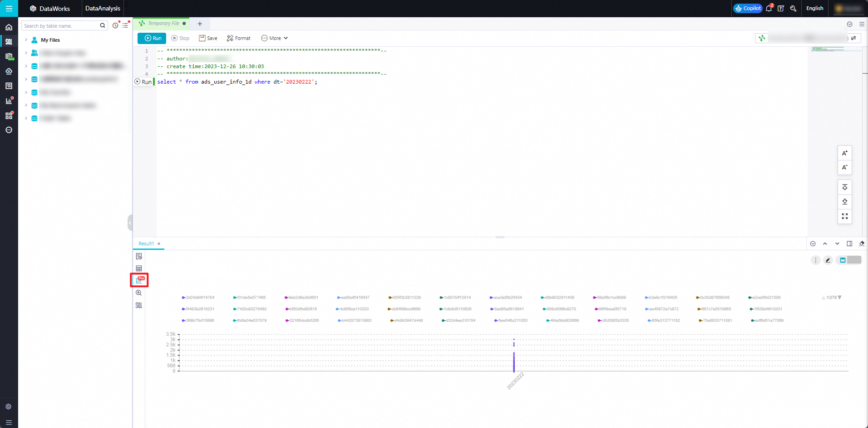Click the blue Run button
868x428 pixels.
152,38
